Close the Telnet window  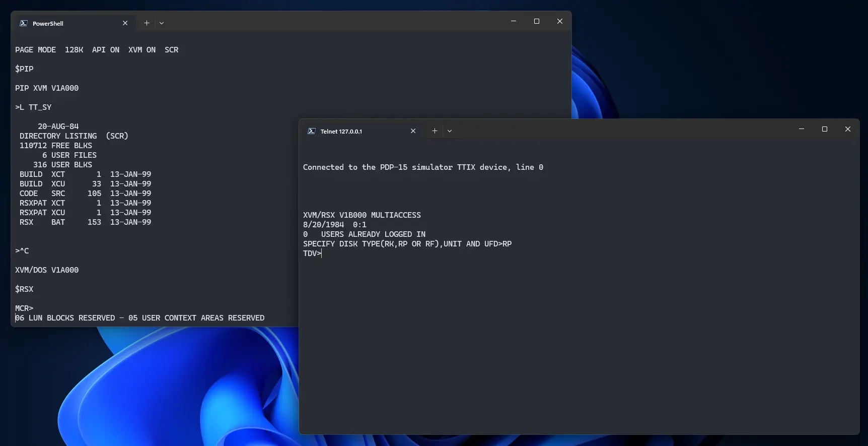(x=848, y=130)
